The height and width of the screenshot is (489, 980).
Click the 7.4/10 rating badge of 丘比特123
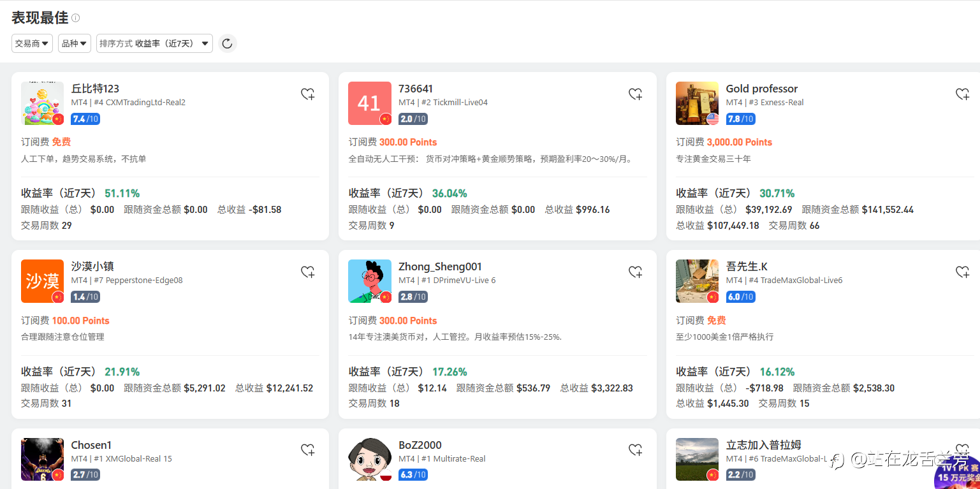[85, 119]
